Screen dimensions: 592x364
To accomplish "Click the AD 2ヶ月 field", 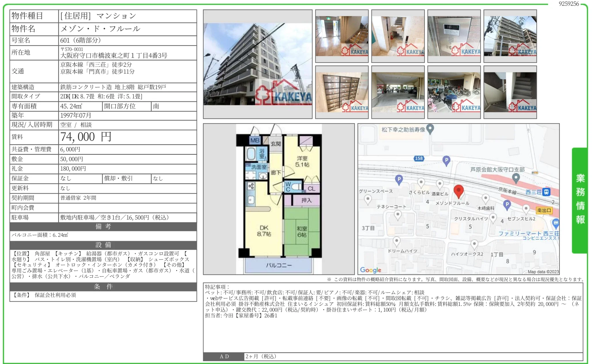I will 261,357.
